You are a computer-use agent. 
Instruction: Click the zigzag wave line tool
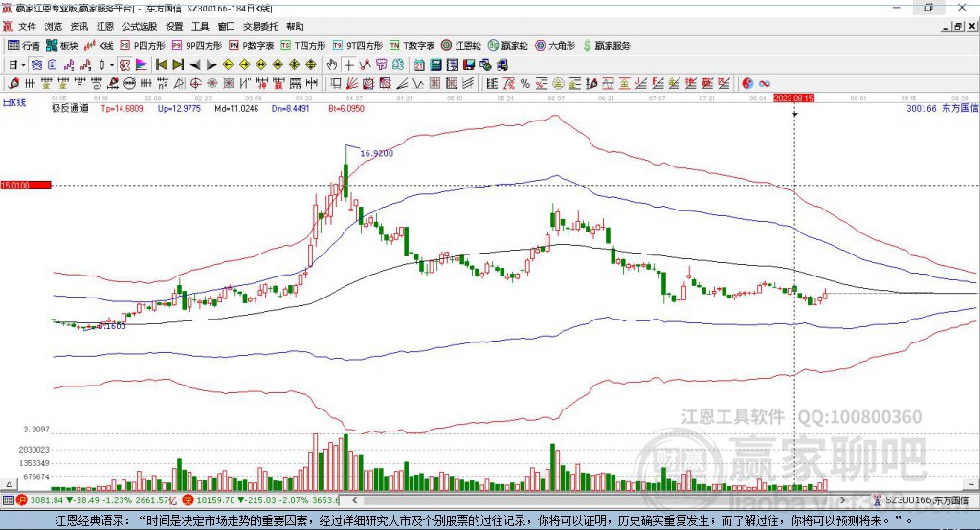tap(417, 83)
